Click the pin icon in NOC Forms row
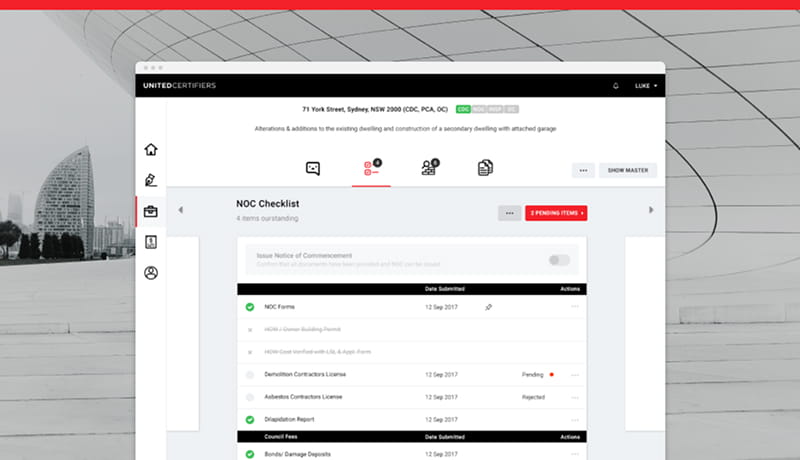The image size is (800, 460). tap(488, 307)
